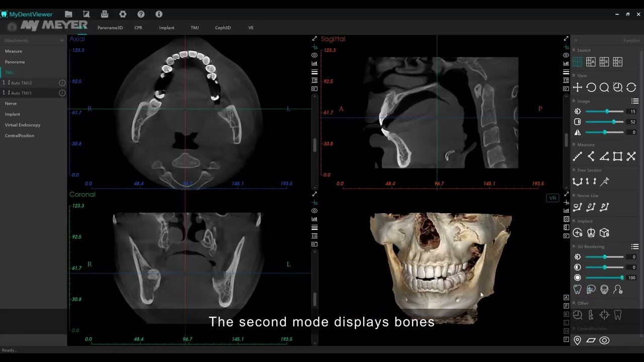Image resolution: width=644 pixels, height=362 pixels.
Task: Click the crop screenshot icon in top toolbar
Action: pos(87,14)
